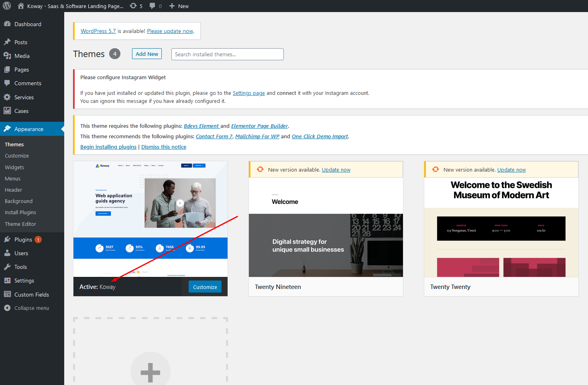Click the Pages icon in sidebar
The image size is (588, 385).
pyautogui.click(x=7, y=70)
